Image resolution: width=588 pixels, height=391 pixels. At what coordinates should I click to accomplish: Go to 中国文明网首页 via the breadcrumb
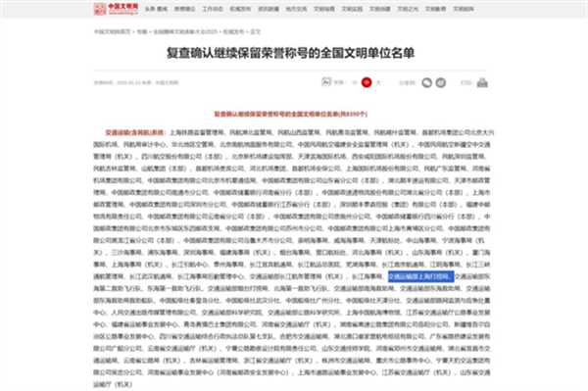point(112,32)
